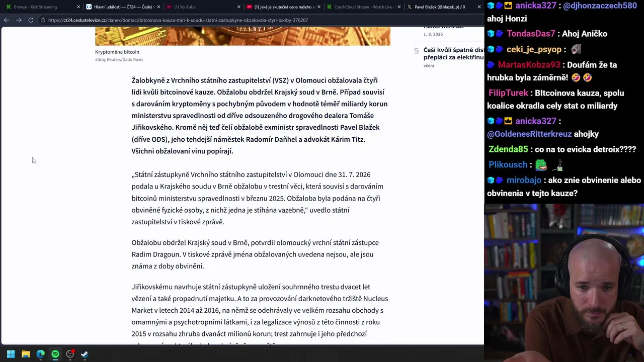Click the @djhonzaczech580 mention in chat

pos(600,6)
